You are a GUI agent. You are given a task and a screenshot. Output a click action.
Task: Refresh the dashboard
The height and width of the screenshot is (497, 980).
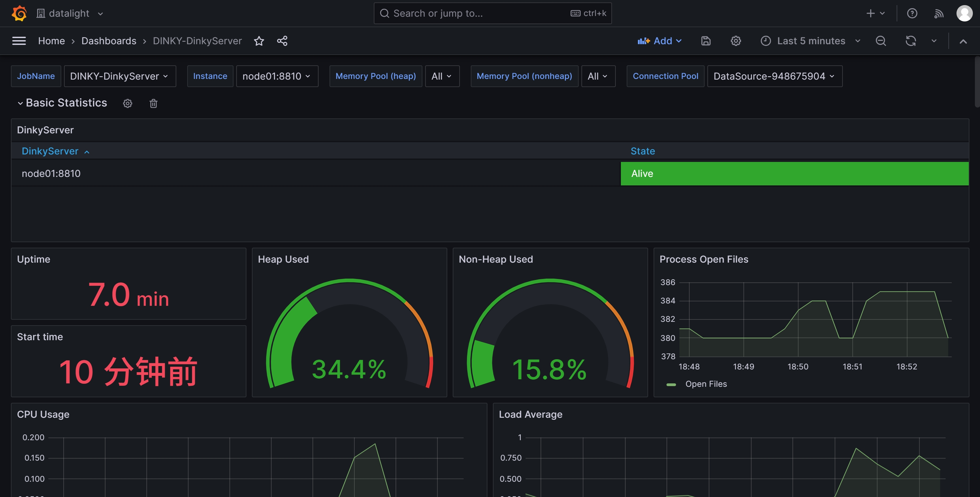[910, 41]
